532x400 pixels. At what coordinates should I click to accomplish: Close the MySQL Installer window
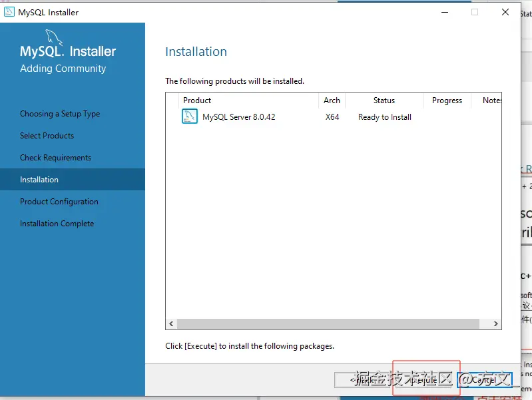pos(505,12)
